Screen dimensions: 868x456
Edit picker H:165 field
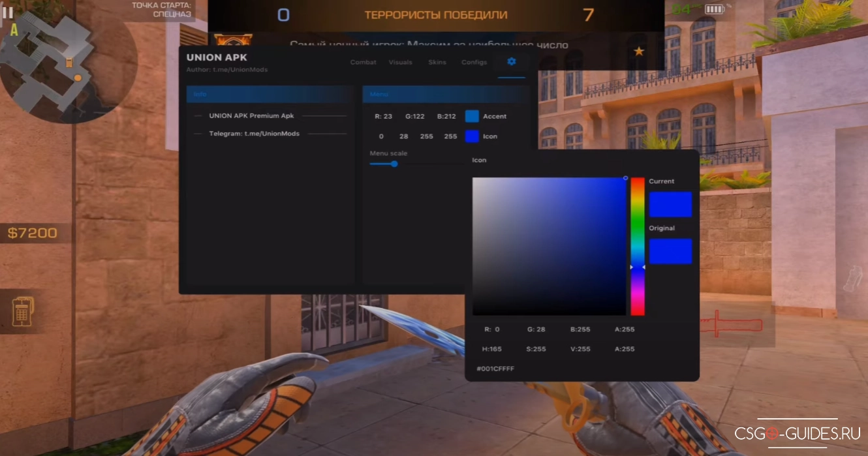click(x=492, y=349)
